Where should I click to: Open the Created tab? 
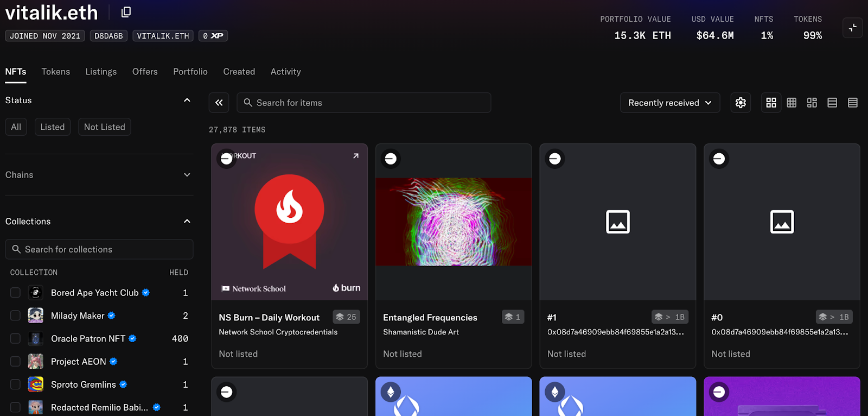(x=239, y=72)
